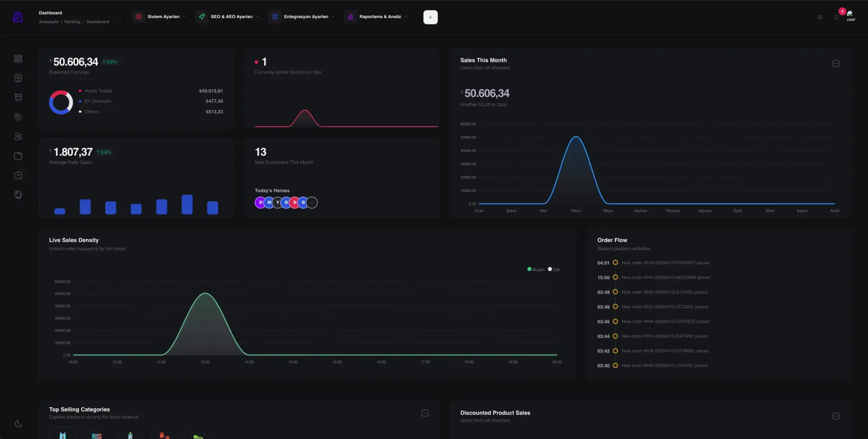
Task: Open order #IHA-20260413-ZX51RO entry
Action: [x=665, y=366]
